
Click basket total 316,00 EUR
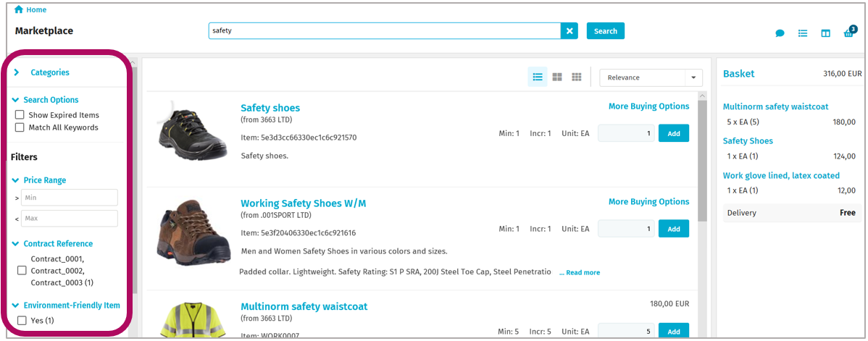(x=842, y=74)
